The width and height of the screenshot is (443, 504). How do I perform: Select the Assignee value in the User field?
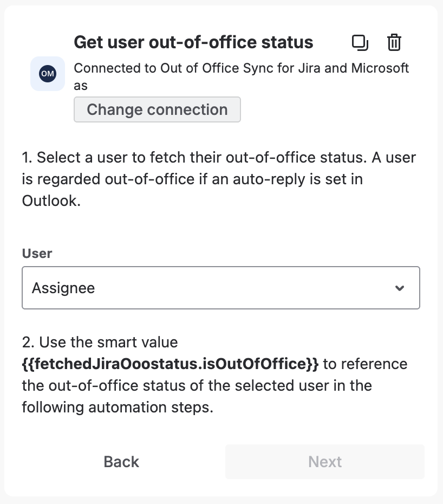[x=63, y=288]
